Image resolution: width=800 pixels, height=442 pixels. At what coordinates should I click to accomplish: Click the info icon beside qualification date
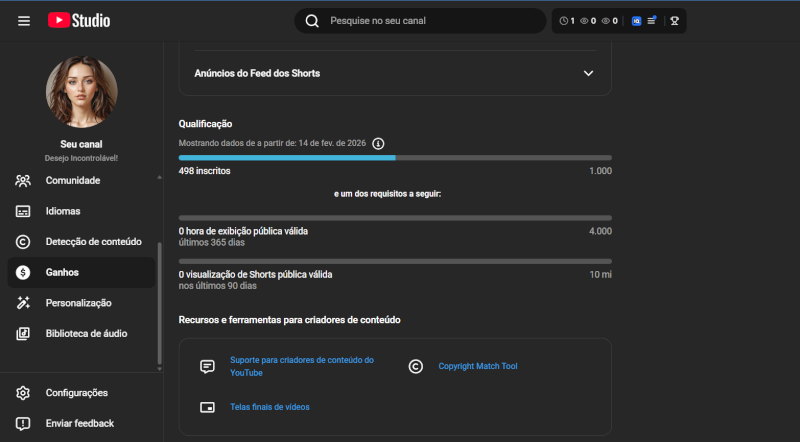point(378,144)
